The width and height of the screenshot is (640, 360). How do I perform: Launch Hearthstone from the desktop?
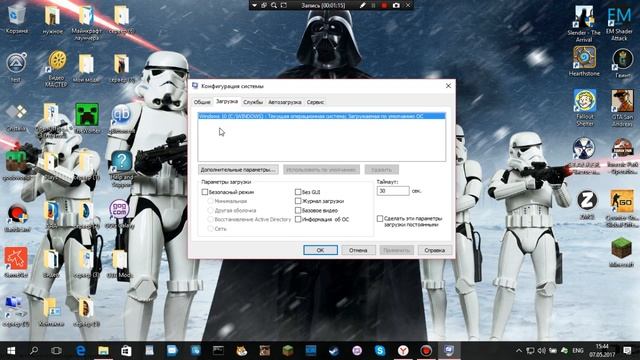584,61
